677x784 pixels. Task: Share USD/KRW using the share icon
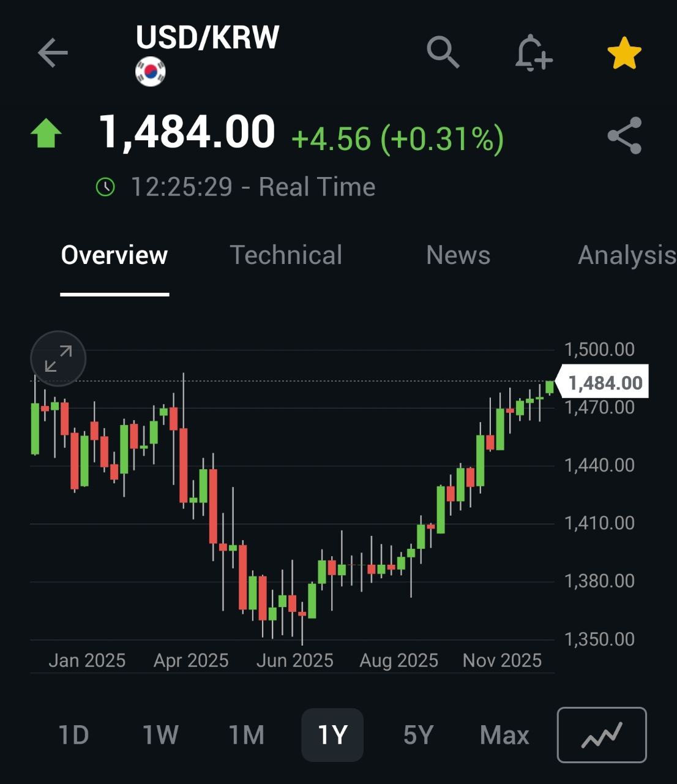point(624,135)
